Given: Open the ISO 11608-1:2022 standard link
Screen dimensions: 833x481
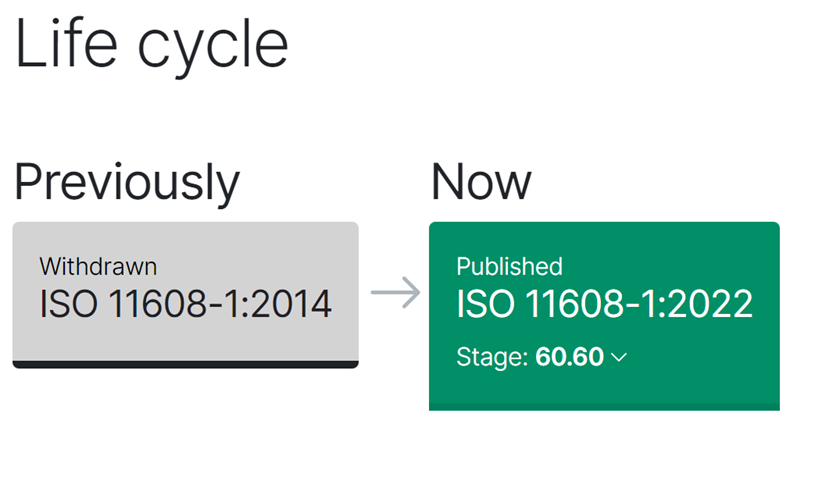Looking at the screenshot, I should click(604, 303).
